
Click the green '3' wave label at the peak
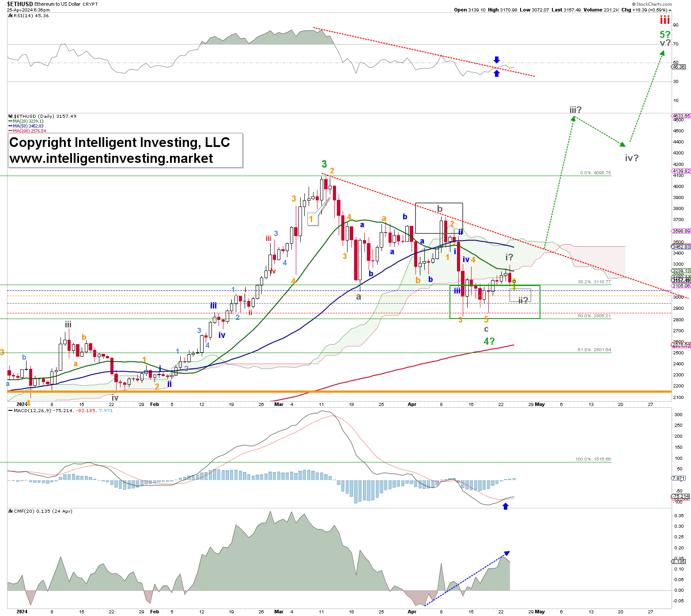pyautogui.click(x=324, y=164)
